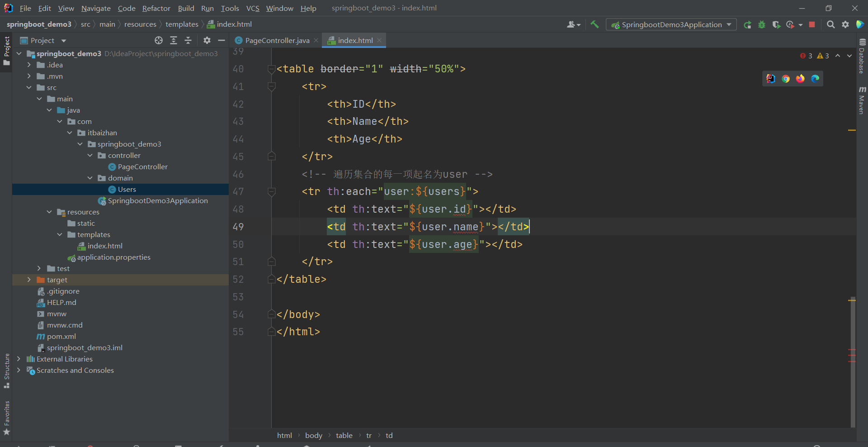The height and width of the screenshot is (447, 868).
Task: Click the editor vertical scrollbar
Action: 853,362
